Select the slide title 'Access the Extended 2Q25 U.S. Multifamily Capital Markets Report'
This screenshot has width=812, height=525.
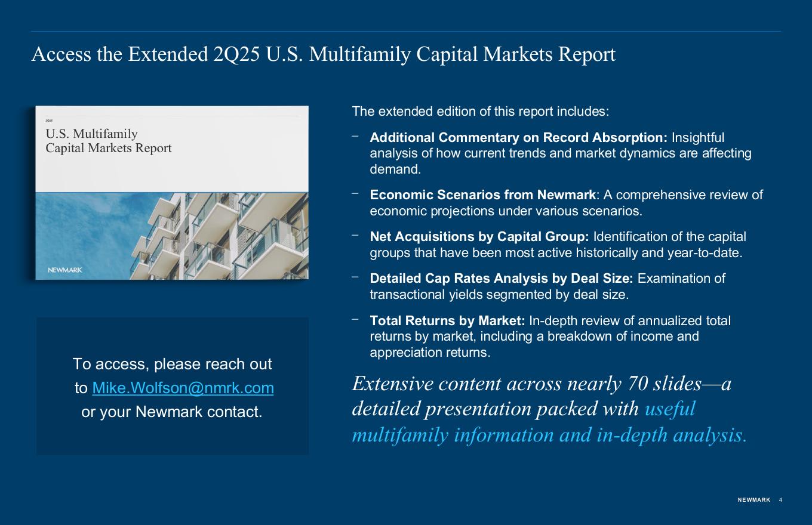pos(323,54)
